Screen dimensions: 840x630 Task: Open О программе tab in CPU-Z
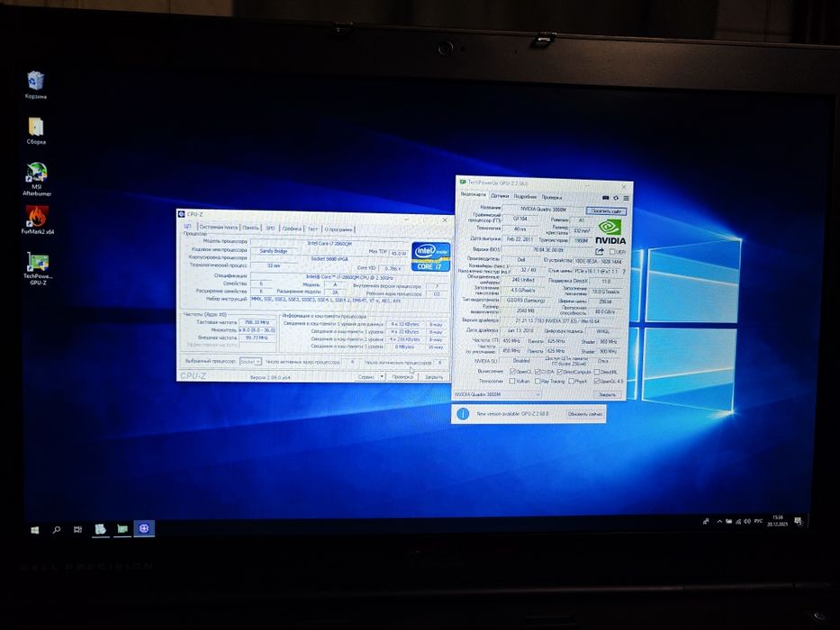click(x=338, y=229)
